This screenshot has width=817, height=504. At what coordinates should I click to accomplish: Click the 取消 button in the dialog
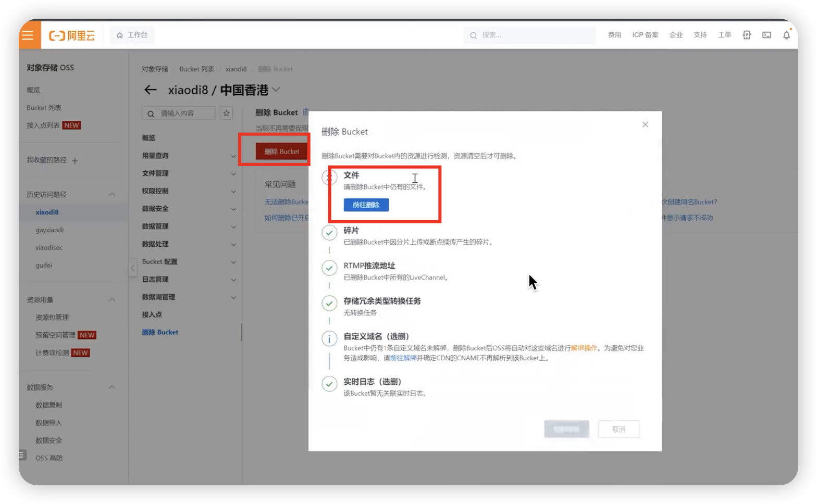pos(618,430)
